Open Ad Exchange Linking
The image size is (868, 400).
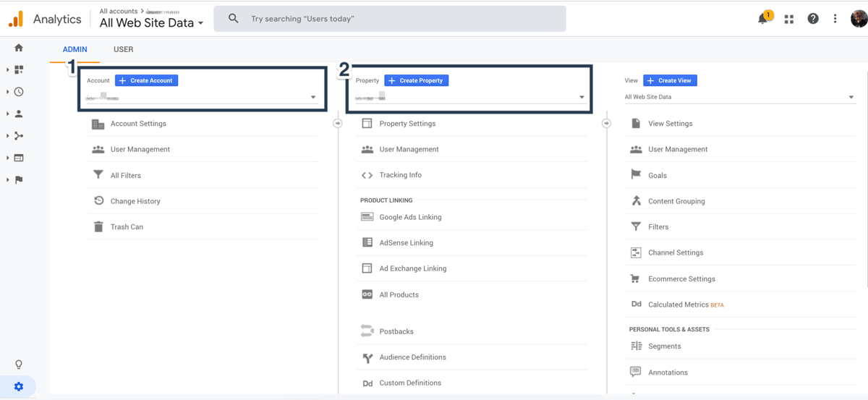click(412, 268)
